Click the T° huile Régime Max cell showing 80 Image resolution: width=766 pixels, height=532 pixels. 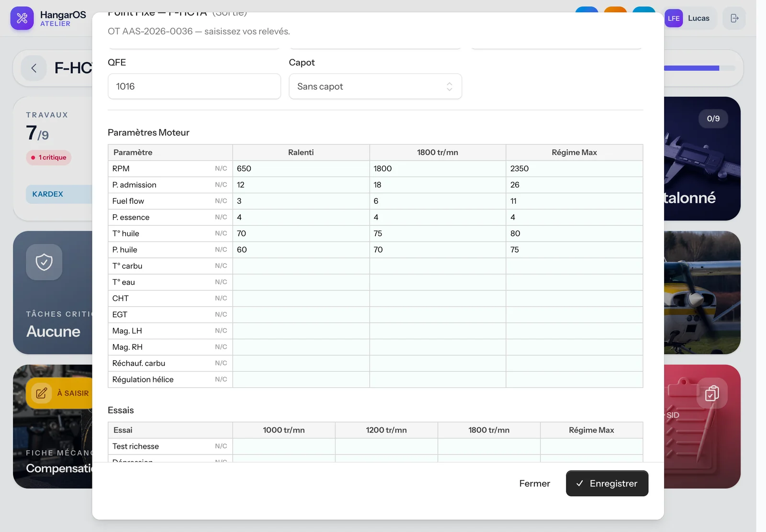click(574, 233)
